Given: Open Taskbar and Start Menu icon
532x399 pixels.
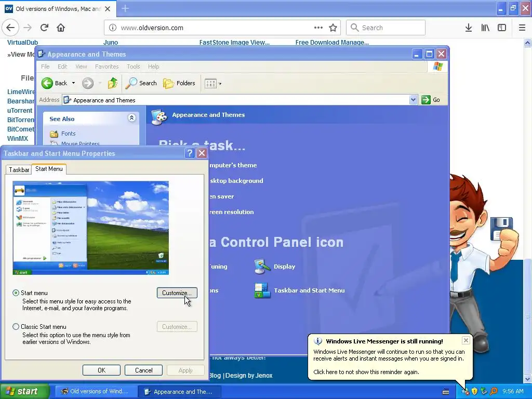Looking at the screenshot, I should [x=299, y=290].
